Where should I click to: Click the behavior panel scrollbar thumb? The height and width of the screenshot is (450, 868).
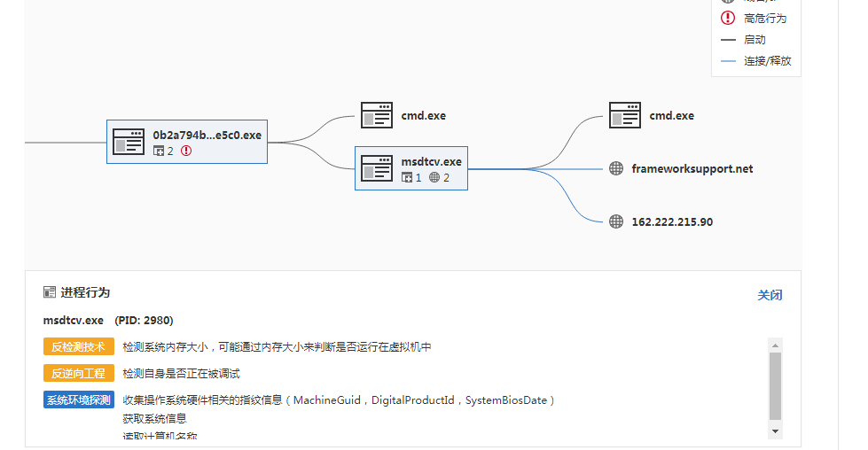pos(775,386)
